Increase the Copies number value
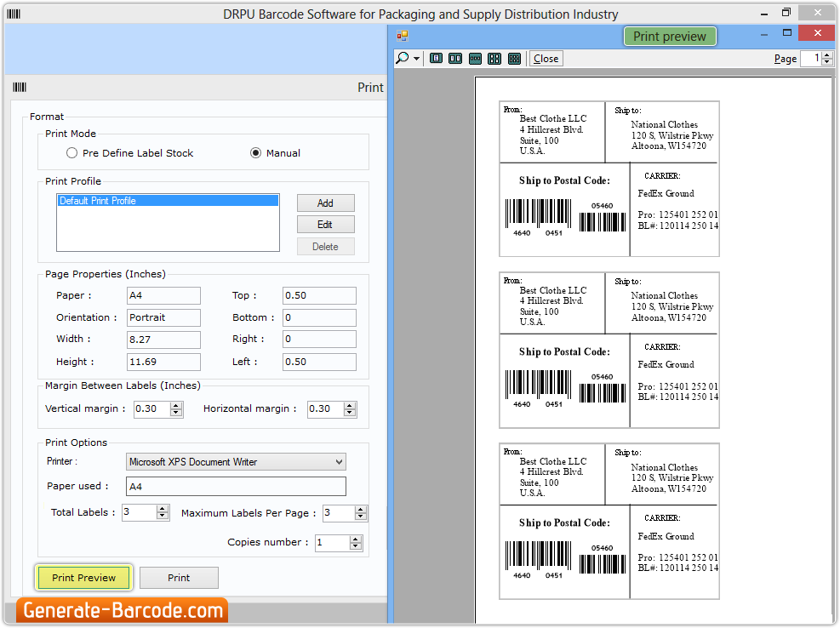The image size is (840, 628). pyautogui.click(x=356, y=539)
